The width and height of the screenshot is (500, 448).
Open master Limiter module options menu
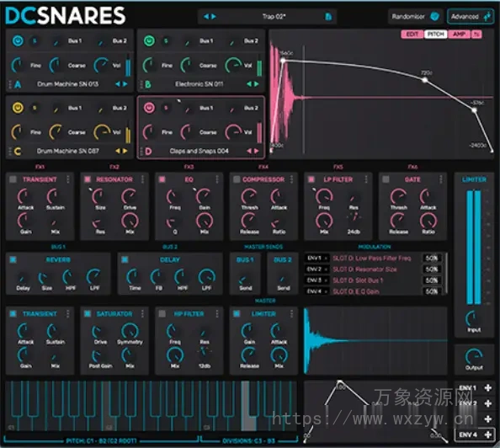pos(291,313)
